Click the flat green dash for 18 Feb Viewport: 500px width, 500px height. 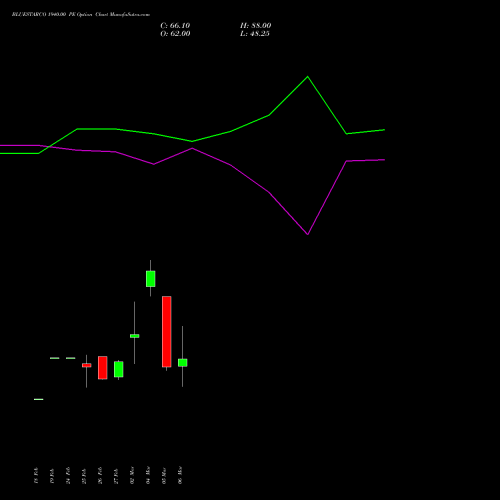pos(39,399)
